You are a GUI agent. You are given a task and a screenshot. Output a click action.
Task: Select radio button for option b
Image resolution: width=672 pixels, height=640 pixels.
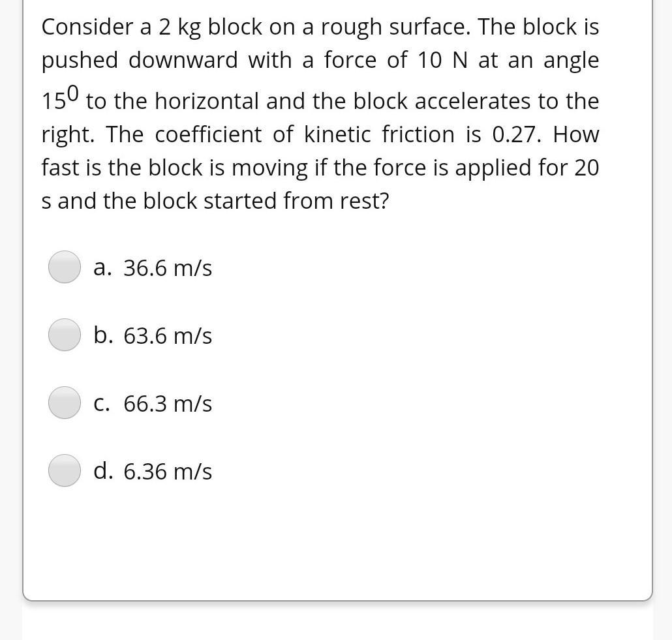pyautogui.click(x=65, y=335)
